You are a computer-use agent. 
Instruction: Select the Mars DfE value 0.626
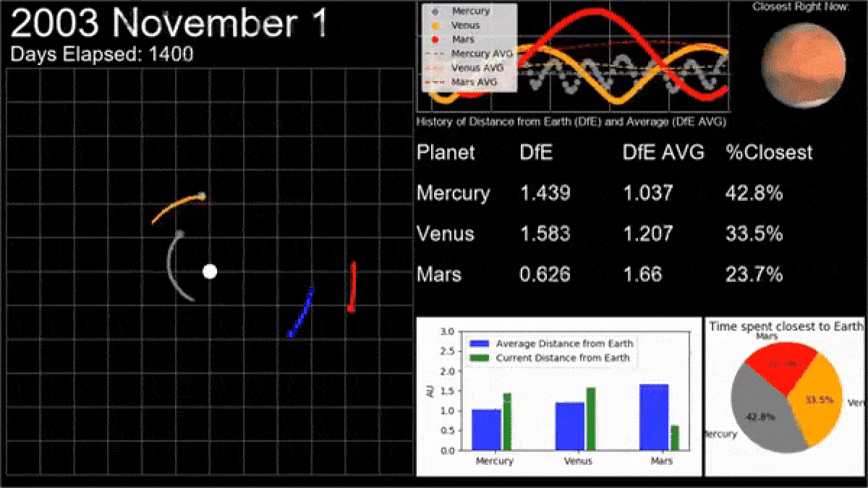click(x=545, y=275)
